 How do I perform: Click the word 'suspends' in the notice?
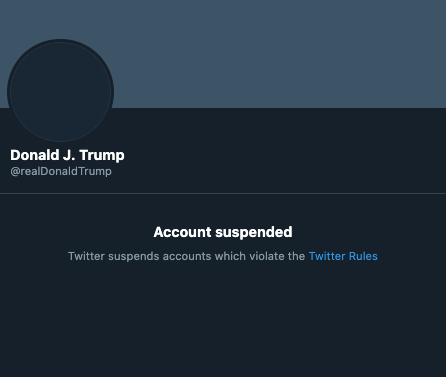134,256
